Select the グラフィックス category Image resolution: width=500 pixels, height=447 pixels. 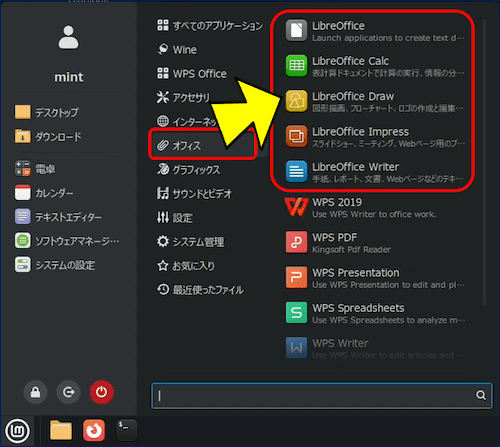(188, 169)
